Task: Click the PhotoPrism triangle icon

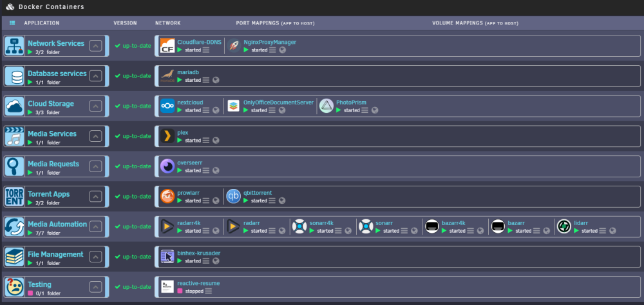Action: (x=327, y=106)
